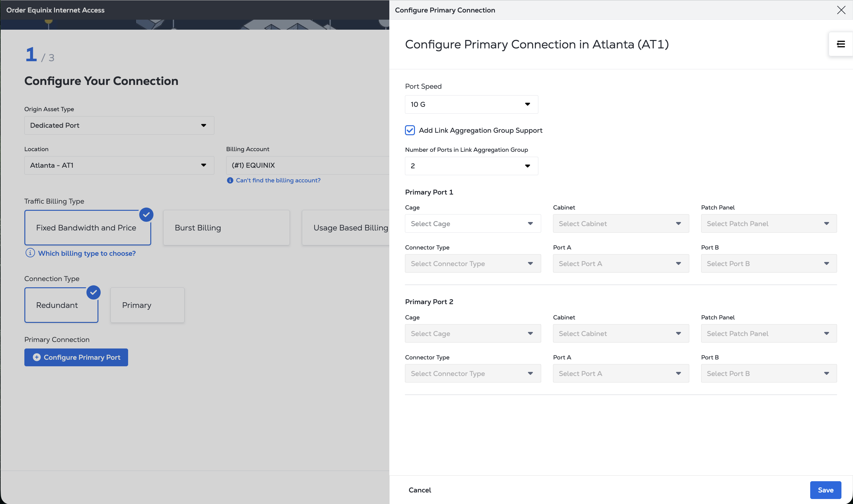The height and width of the screenshot is (504, 853).
Task: Expand the Origin Asset Type dropdown
Action: pos(119,125)
